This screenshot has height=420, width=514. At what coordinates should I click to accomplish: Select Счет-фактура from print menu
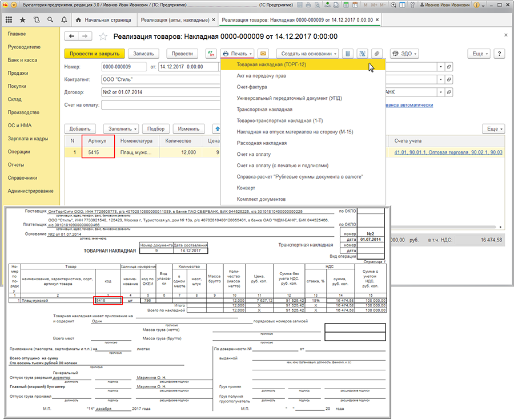click(x=252, y=87)
